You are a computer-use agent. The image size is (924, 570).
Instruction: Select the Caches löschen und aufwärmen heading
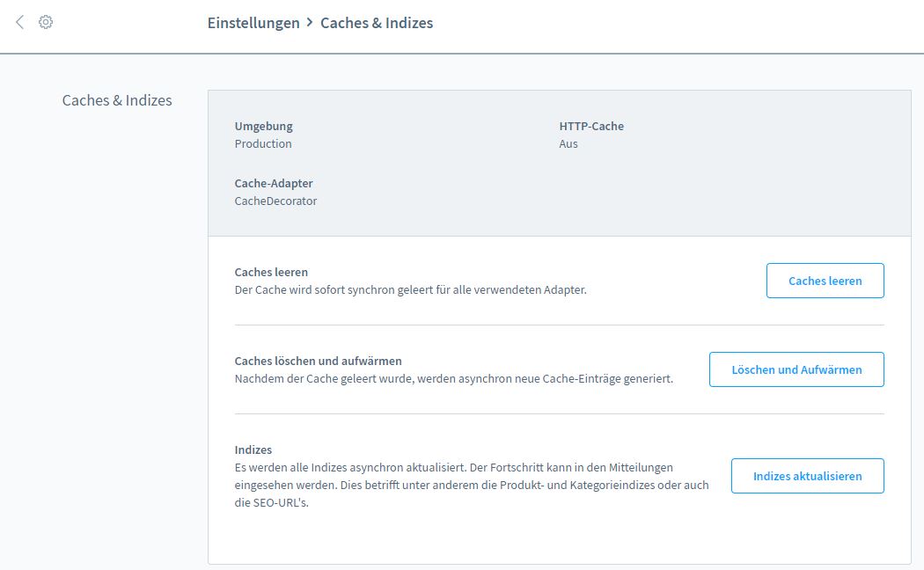[x=319, y=361]
